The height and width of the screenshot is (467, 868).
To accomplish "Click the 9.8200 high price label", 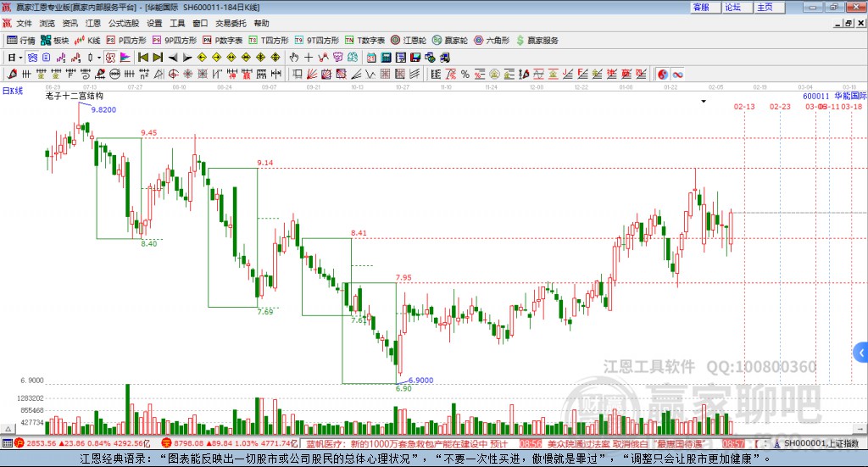I will point(103,109).
